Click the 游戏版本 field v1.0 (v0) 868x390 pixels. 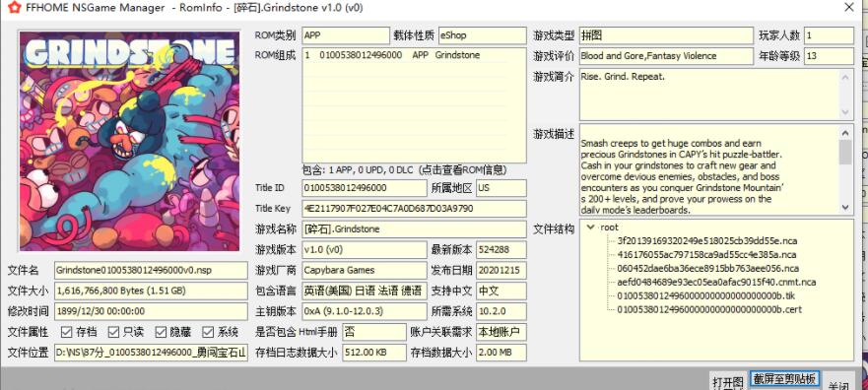click(x=365, y=250)
